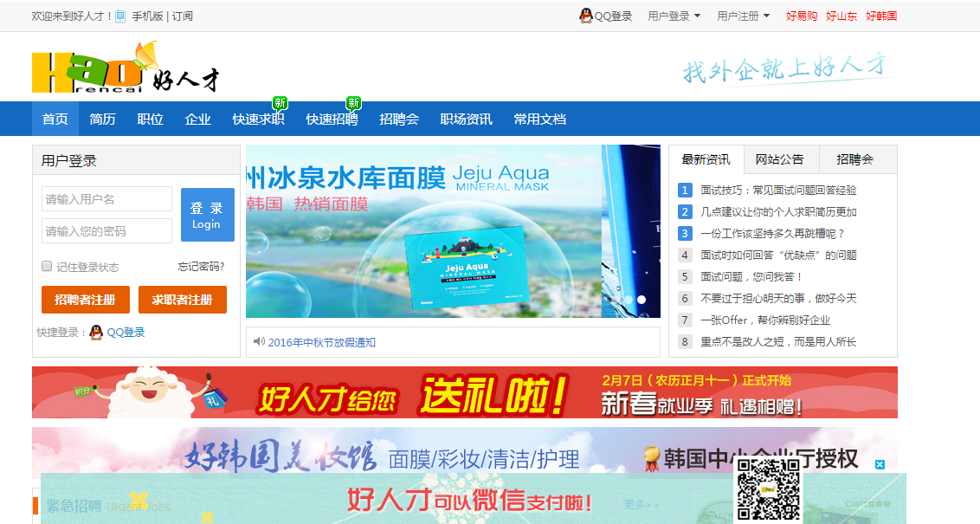Open article 面试时如何回答“优缺点”的问题
This screenshot has width=980, height=524.
coord(779,256)
